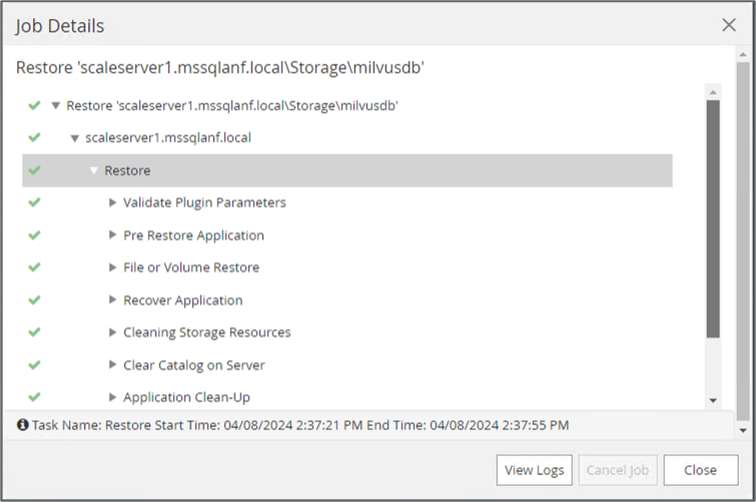Click the checkmark icon next to Recover Application

(x=35, y=300)
